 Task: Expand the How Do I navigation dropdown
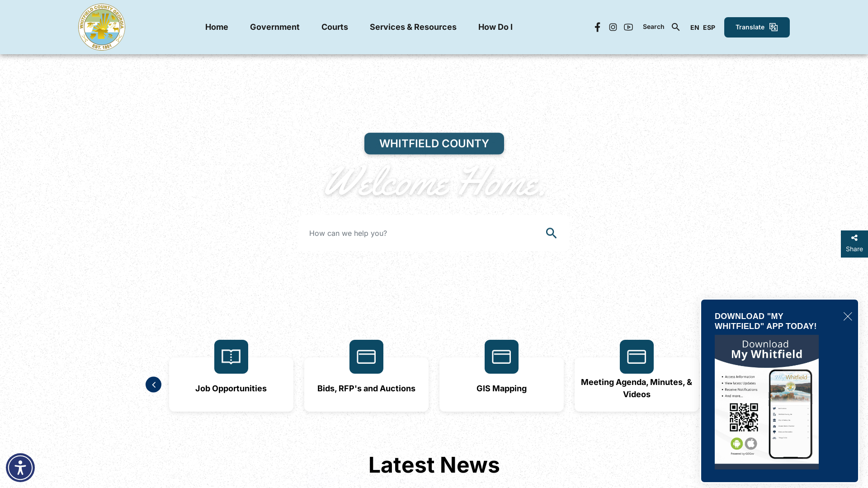point(495,27)
